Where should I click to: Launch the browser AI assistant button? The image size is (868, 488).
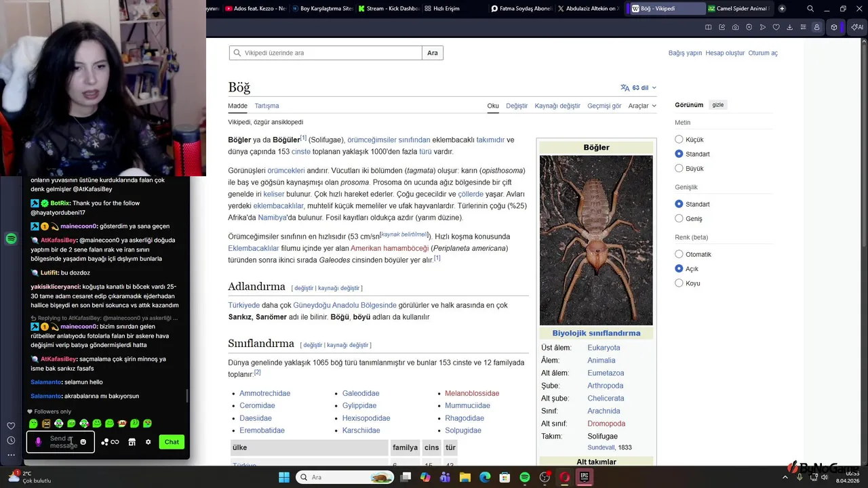tap(856, 27)
